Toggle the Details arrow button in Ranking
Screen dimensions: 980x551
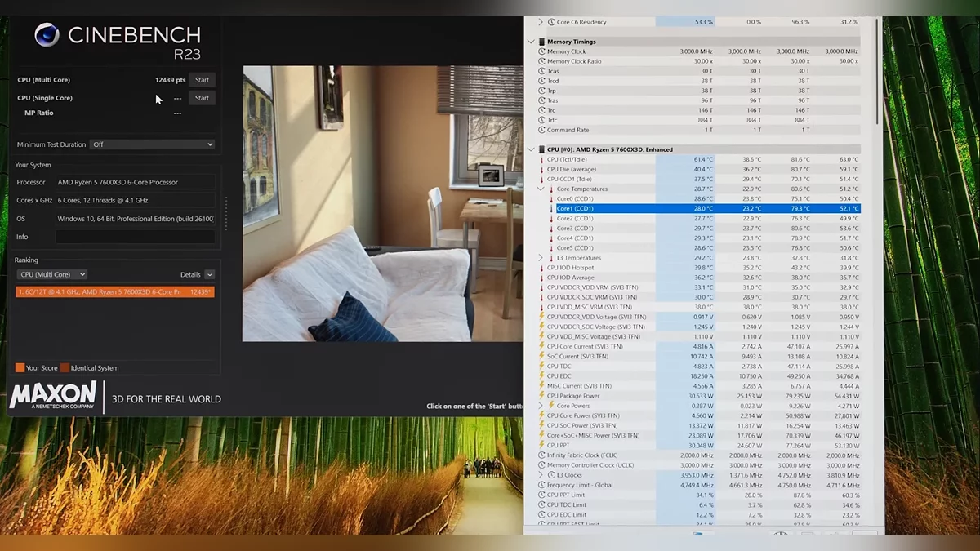210,275
